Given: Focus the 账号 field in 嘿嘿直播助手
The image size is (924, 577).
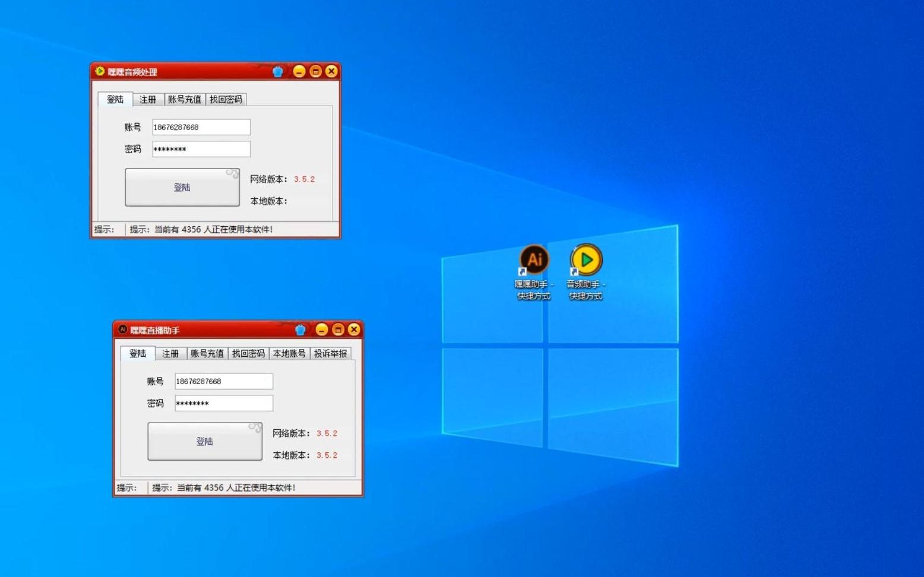Looking at the screenshot, I should pos(224,381).
